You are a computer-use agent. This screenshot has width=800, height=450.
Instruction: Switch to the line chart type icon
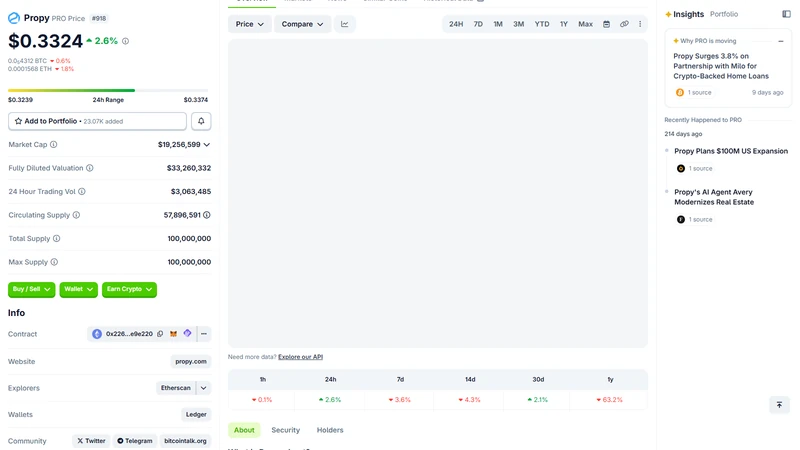[x=345, y=24]
